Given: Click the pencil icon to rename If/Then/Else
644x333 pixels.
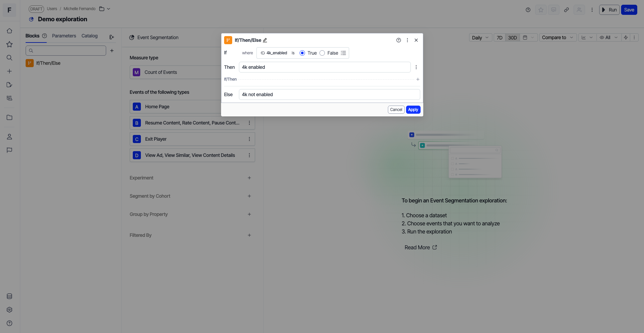Looking at the screenshot, I should pos(265,40).
